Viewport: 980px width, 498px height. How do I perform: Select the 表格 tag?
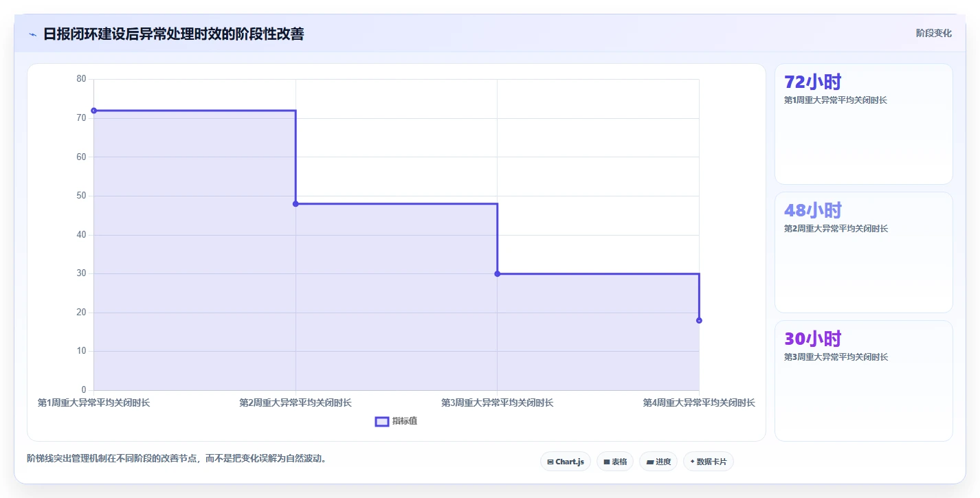point(615,462)
